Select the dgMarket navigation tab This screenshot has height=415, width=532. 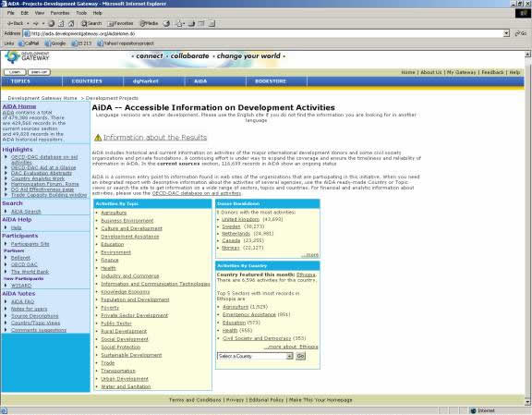click(154, 81)
